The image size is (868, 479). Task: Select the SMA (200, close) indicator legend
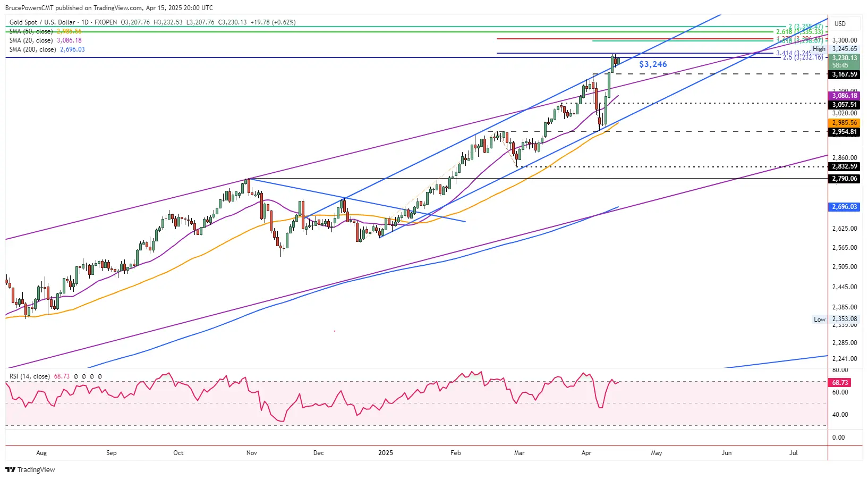click(x=32, y=49)
